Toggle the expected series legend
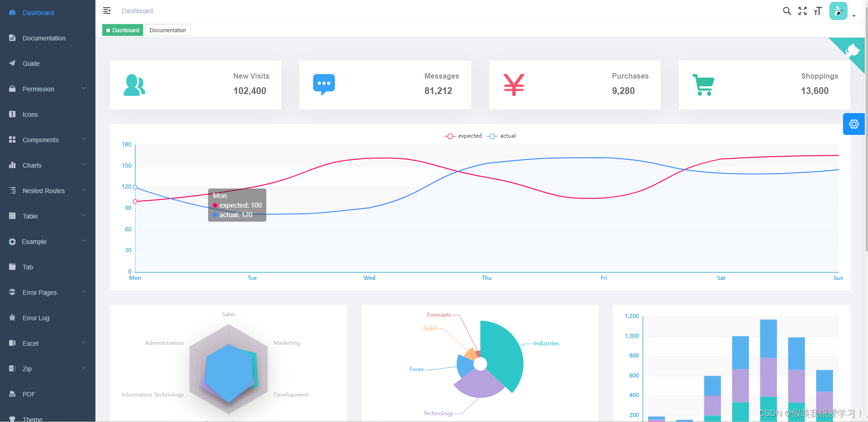Viewport: 868px width, 422px height. click(x=463, y=136)
